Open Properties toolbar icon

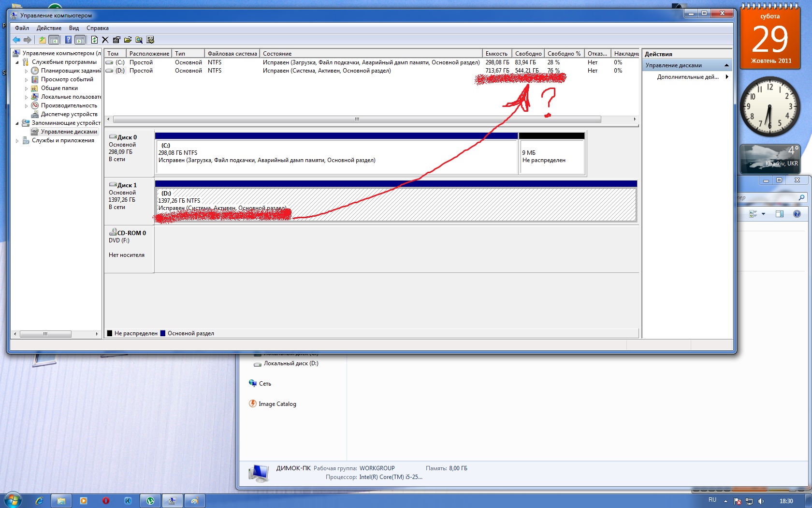click(116, 40)
